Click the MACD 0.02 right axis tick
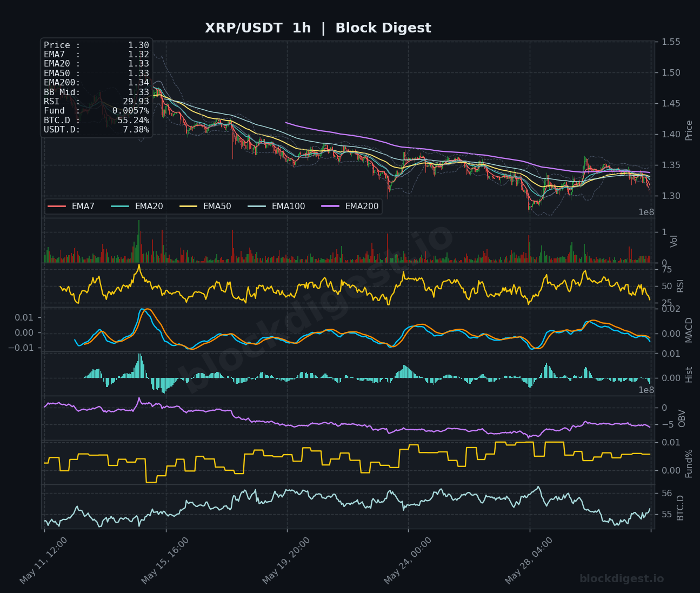Viewport: 700px width, 593px height. point(670,309)
